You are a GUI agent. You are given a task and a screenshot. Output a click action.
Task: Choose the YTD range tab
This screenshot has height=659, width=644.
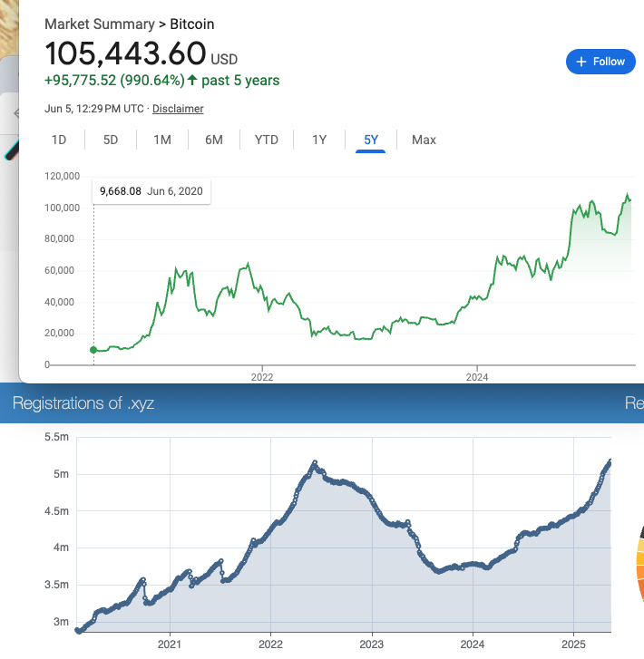point(267,140)
